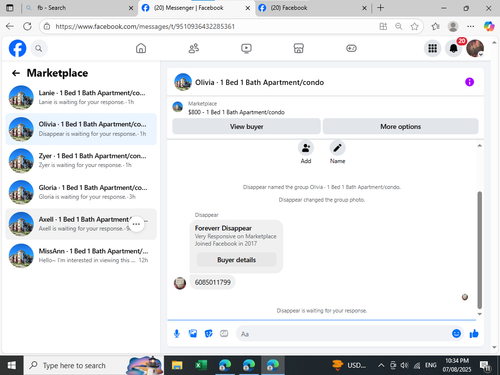Click the $800 Marketplace listing title
Screen dimensions: 500x375
[236, 112]
